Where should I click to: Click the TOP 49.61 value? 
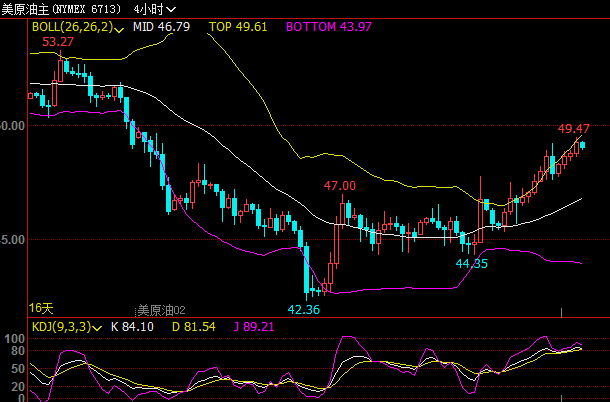pos(238,27)
